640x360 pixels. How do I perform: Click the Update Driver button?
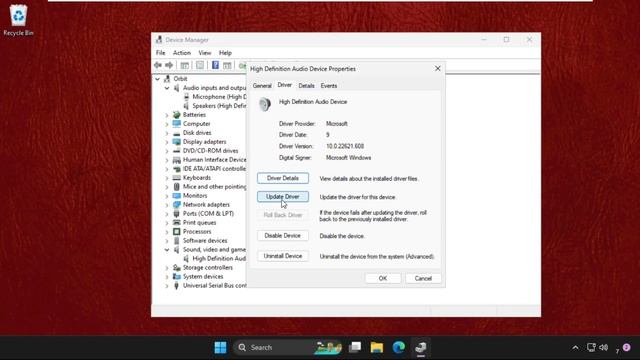(x=283, y=197)
